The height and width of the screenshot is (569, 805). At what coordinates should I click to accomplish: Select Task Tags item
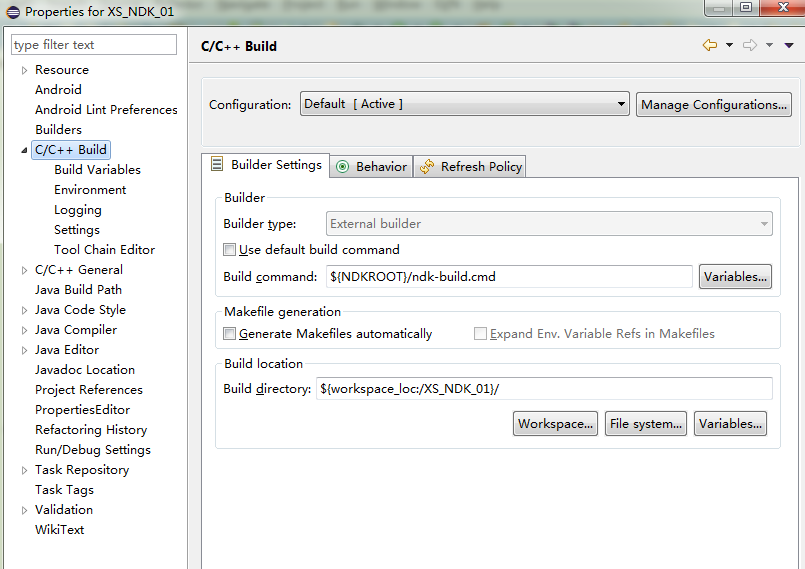pyautogui.click(x=64, y=490)
